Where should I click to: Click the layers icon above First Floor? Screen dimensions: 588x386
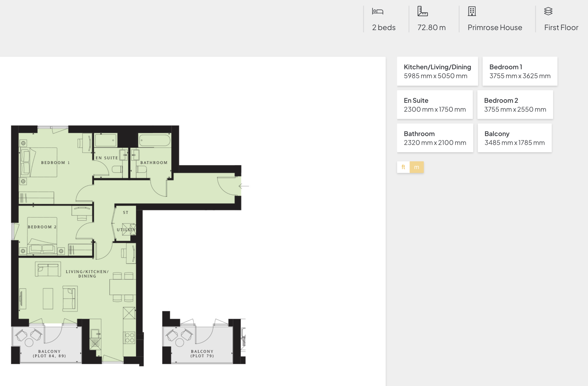(548, 11)
